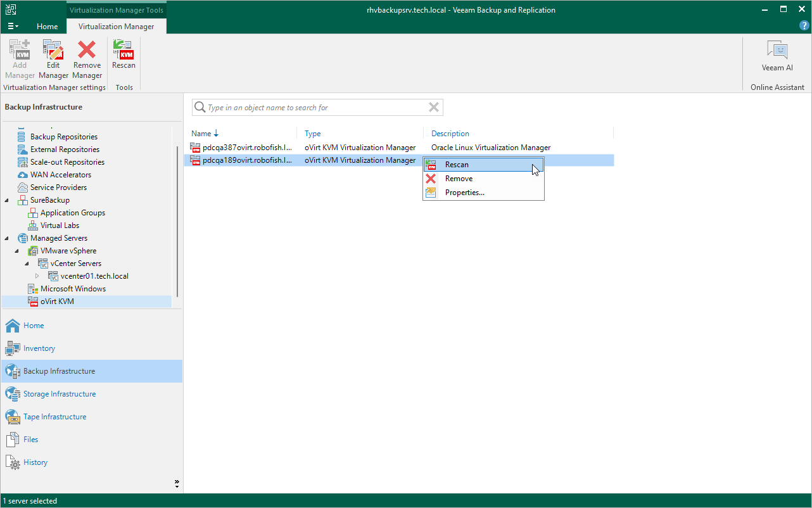Click the Application Groups tree icon

(33, 213)
